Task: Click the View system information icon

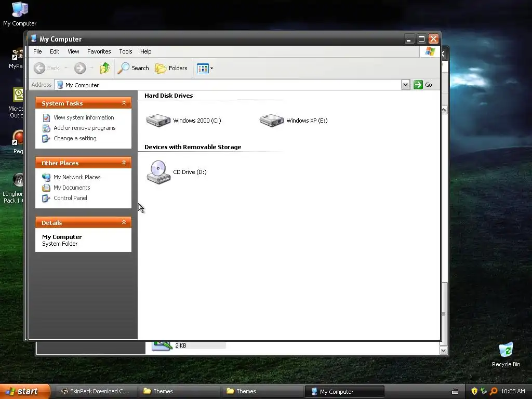Action: point(46,118)
